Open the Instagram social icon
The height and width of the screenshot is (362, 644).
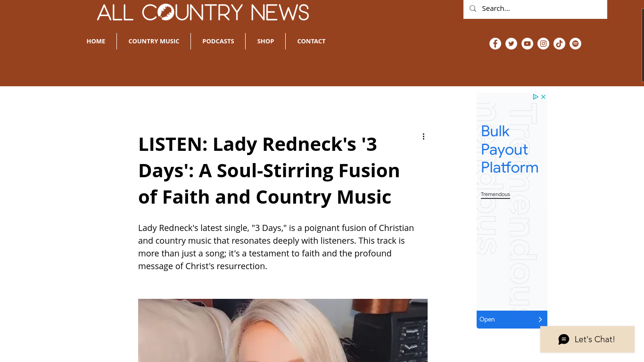click(543, 44)
